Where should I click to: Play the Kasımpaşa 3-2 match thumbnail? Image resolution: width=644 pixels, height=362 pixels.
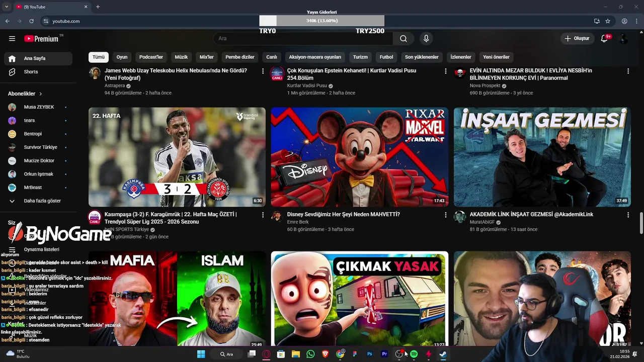pos(177,157)
